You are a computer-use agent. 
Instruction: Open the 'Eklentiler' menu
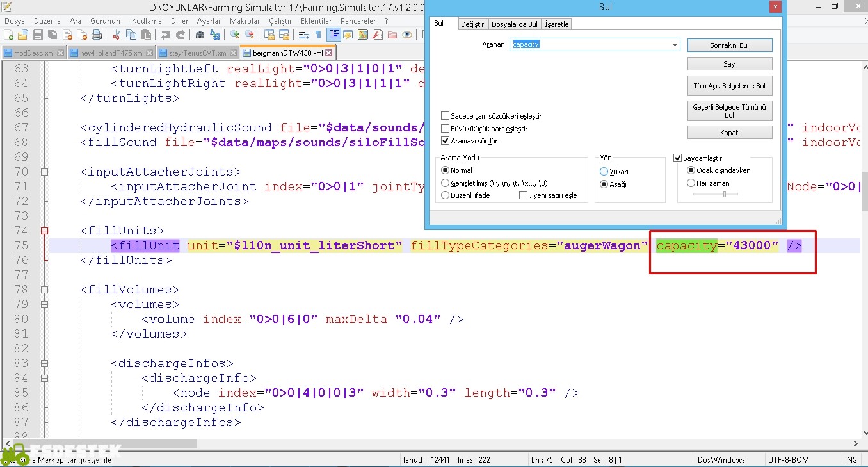[316, 21]
